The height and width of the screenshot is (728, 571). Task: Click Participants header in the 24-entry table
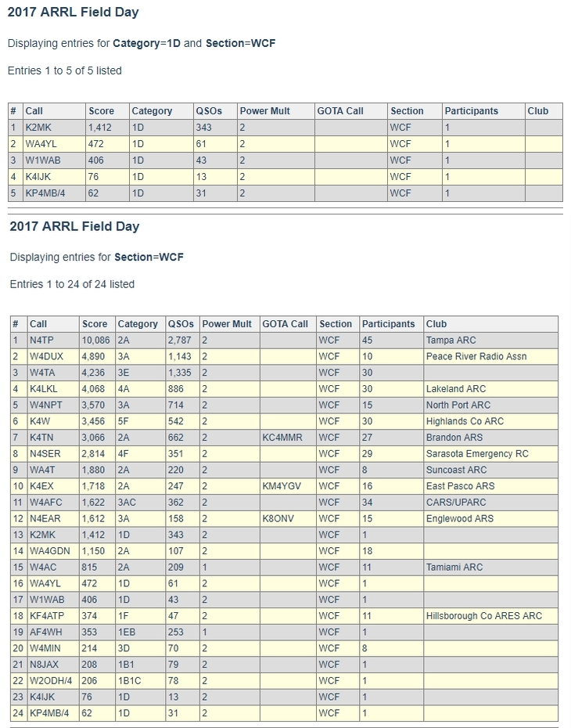tap(389, 324)
